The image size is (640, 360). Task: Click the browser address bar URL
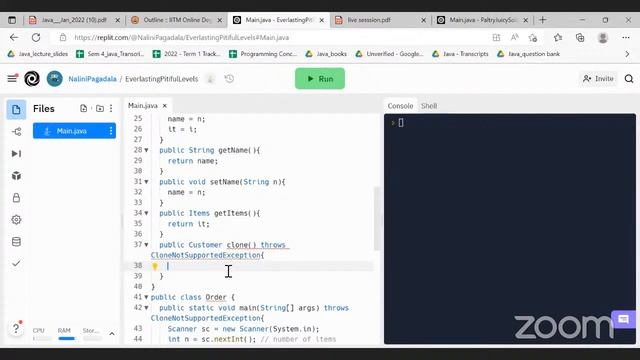pyautogui.click(x=182, y=38)
